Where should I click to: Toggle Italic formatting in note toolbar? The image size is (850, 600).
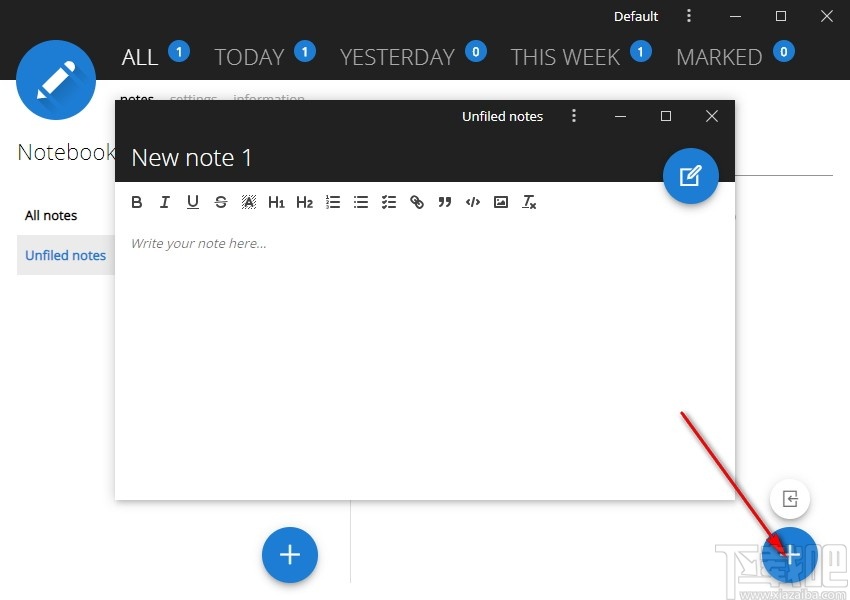(164, 202)
